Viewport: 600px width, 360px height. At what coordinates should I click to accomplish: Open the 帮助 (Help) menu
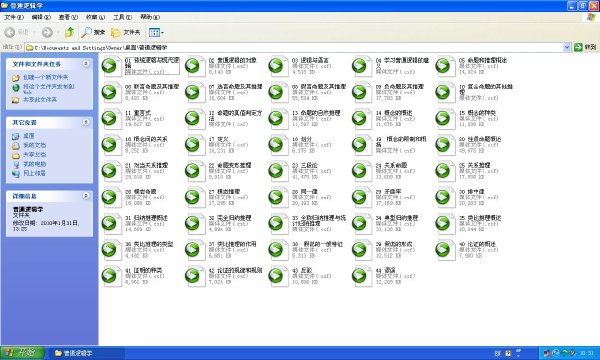150,17
